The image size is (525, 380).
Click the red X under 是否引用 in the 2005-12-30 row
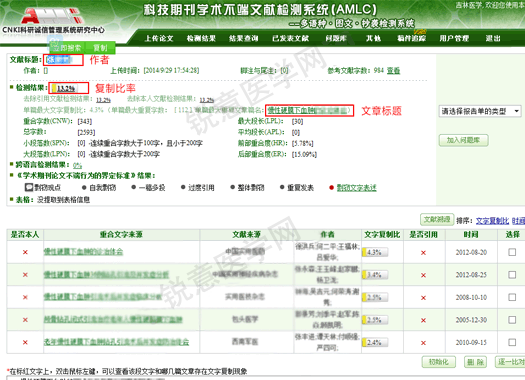pyautogui.click(x=423, y=320)
